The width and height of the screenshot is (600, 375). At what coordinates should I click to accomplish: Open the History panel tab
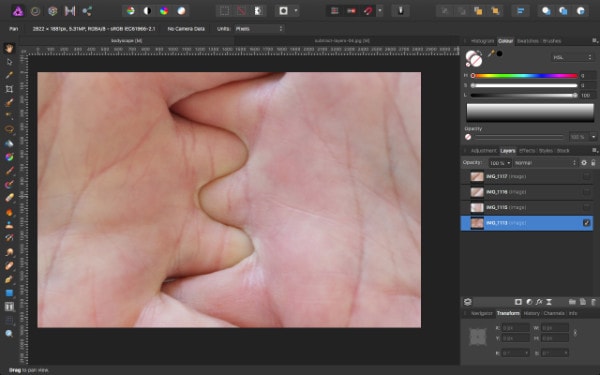coord(532,313)
